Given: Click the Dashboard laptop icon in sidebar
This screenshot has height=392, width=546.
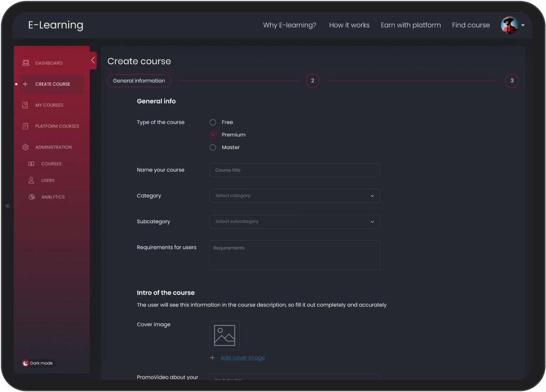Looking at the screenshot, I should point(26,63).
